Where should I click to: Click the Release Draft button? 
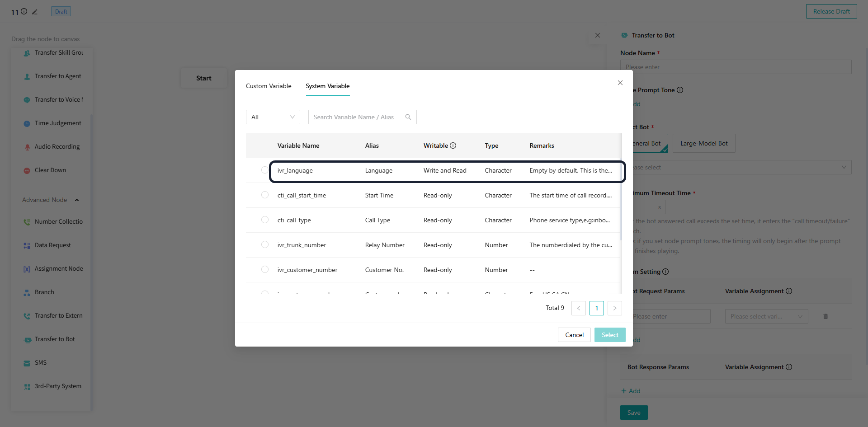click(x=831, y=11)
